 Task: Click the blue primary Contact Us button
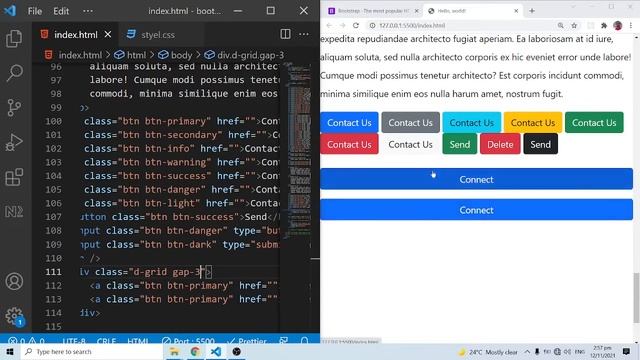click(x=349, y=122)
